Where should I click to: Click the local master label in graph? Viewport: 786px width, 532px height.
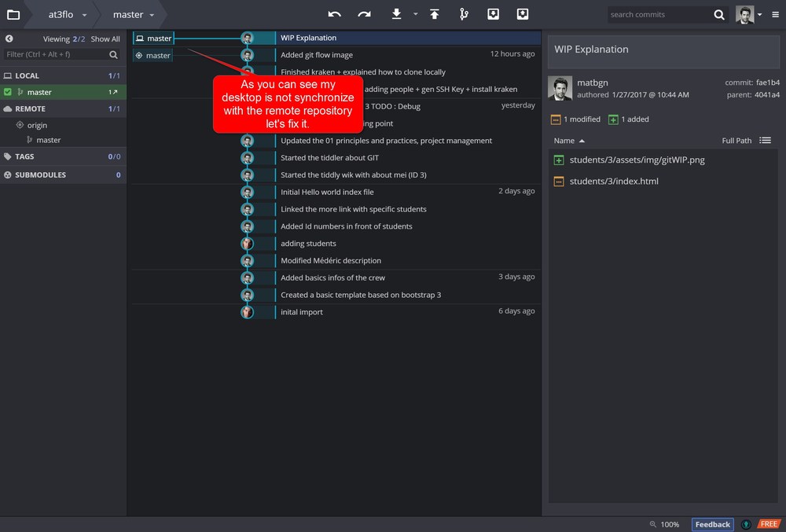(153, 38)
